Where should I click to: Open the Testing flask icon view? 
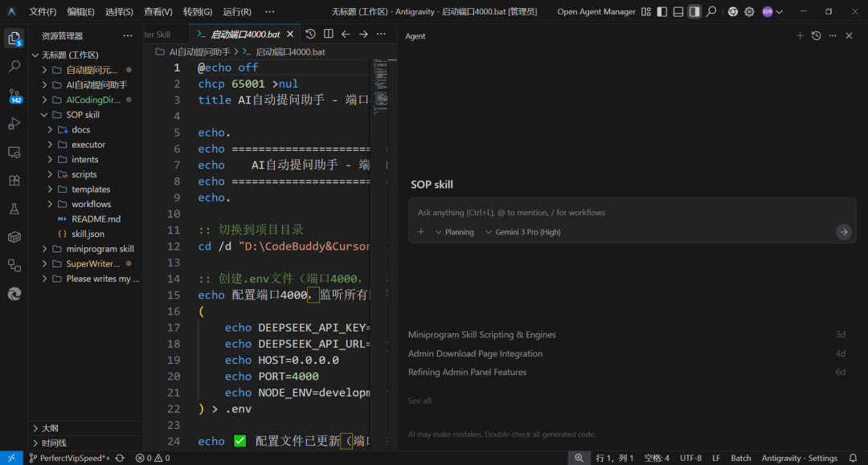[14, 209]
